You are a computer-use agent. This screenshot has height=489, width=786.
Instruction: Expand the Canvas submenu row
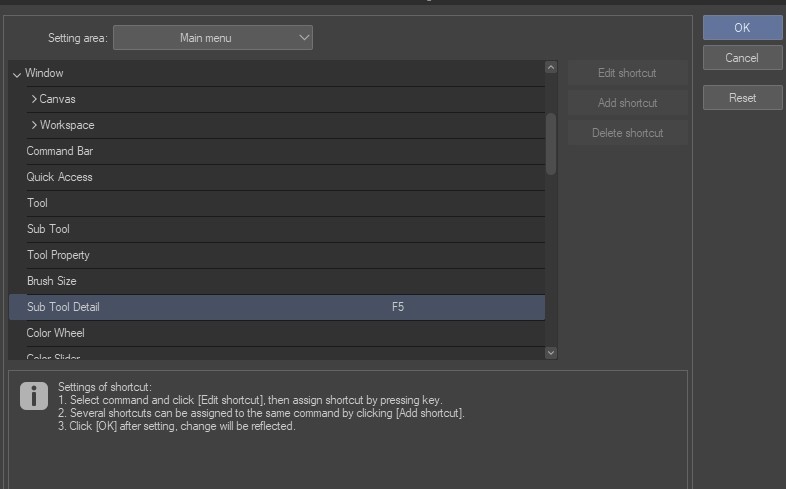coord(34,99)
